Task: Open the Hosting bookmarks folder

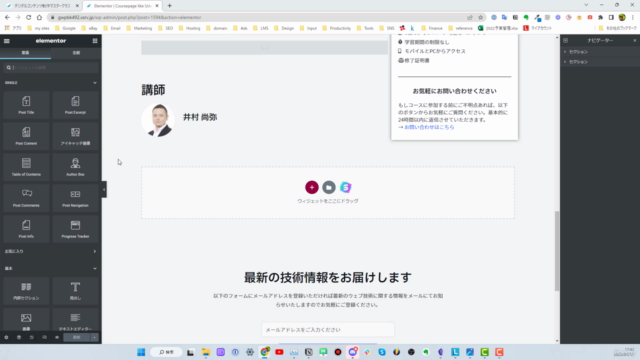Action: 189,28
